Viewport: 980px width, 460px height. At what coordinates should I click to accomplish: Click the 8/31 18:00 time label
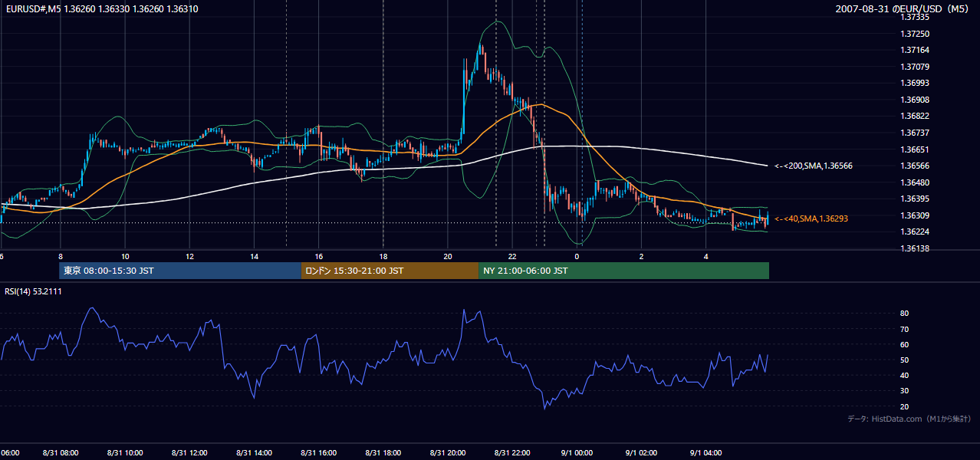[383, 453]
